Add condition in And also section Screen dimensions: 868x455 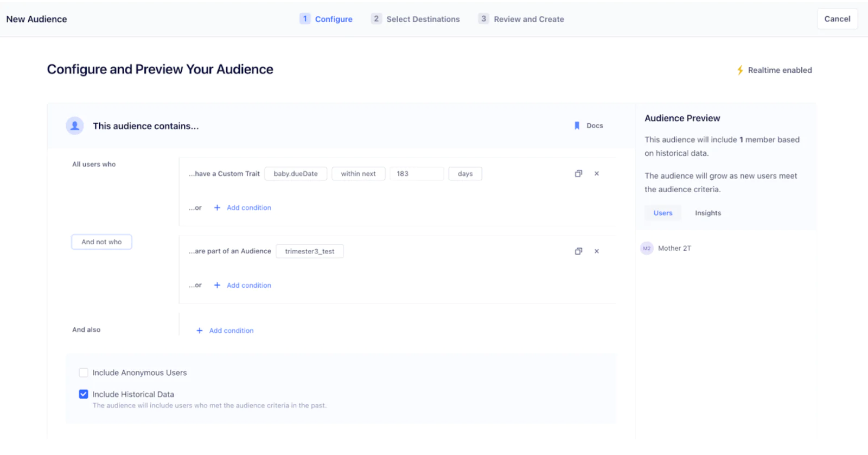232,331
